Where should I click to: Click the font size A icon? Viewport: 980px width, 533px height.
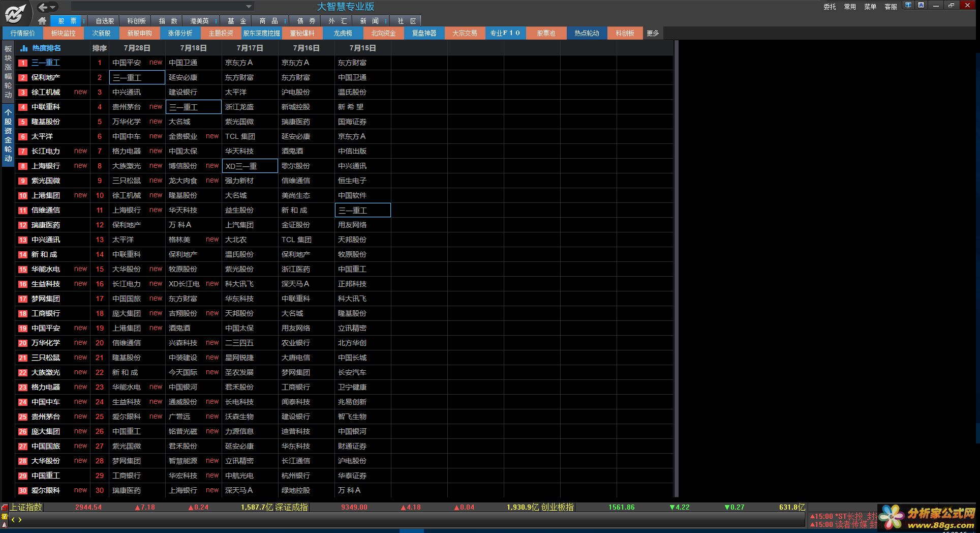(921, 5)
